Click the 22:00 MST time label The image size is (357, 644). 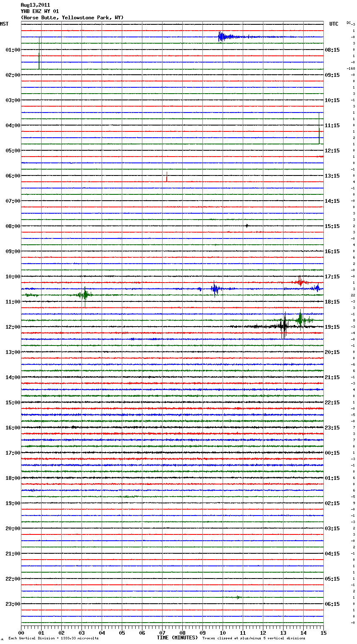point(13,579)
